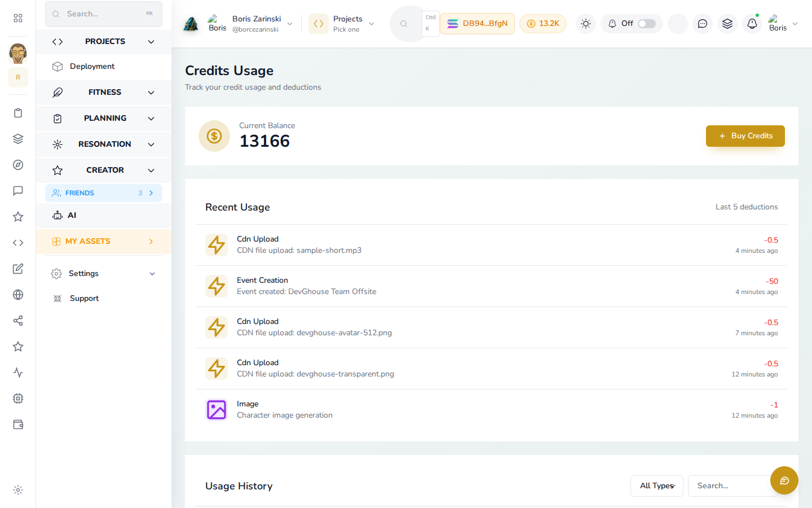Open the layers icon in top header
Screen dimensions: 812x508
[727, 24]
